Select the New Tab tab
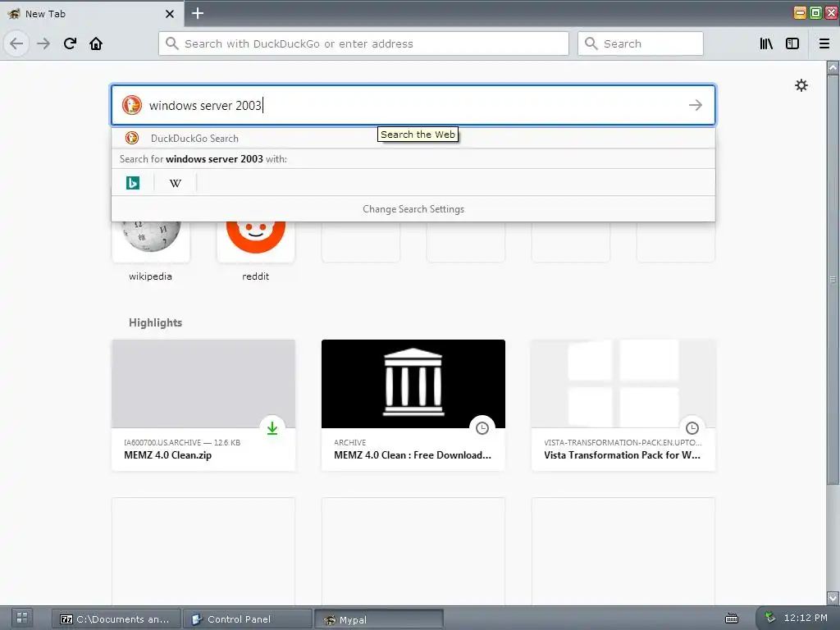Viewport: 840px width, 630px height. pyautogui.click(x=92, y=14)
